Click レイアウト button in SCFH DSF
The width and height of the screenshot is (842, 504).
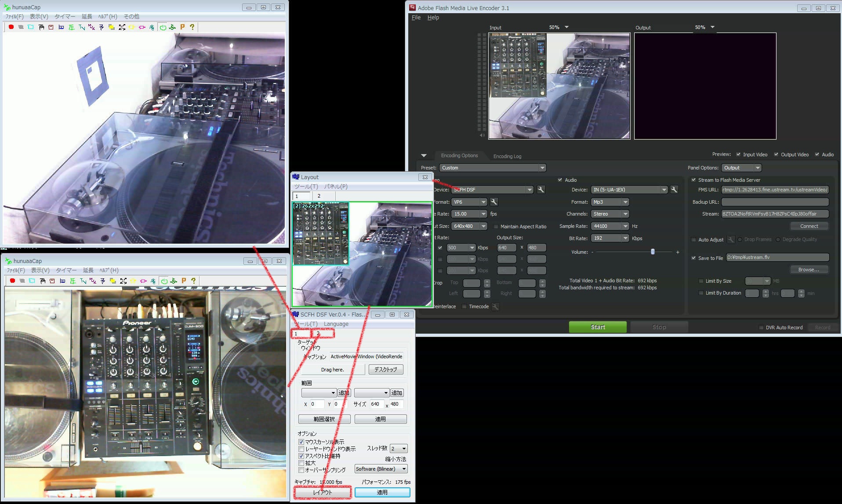point(323,493)
